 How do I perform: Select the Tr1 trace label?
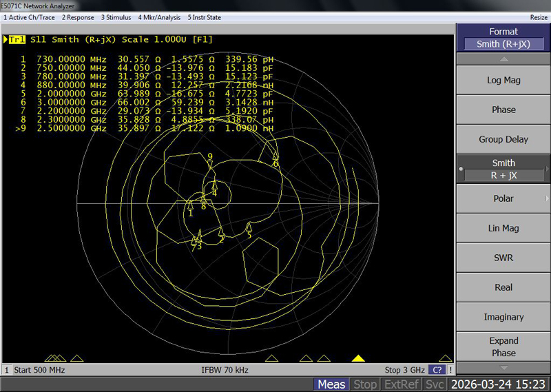[x=17, y=39]
